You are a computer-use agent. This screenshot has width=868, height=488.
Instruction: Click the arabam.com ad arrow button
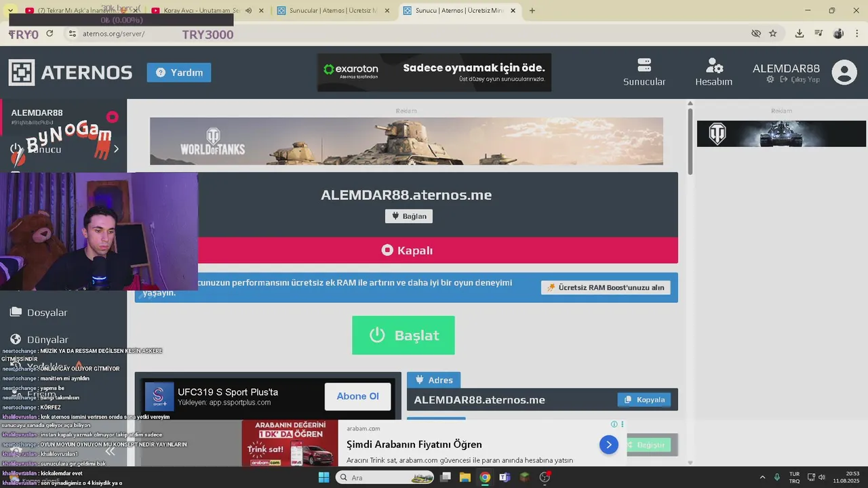click(x=608, y=445)
